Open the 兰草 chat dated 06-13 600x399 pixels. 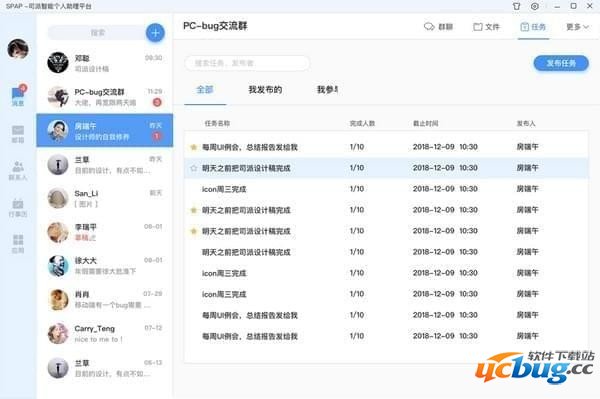pyautogui.click(x=105, y=368)
